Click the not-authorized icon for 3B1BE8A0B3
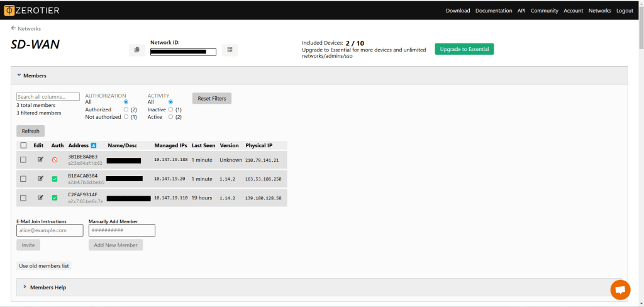644x307 pixels. click(x=55, y=160)
